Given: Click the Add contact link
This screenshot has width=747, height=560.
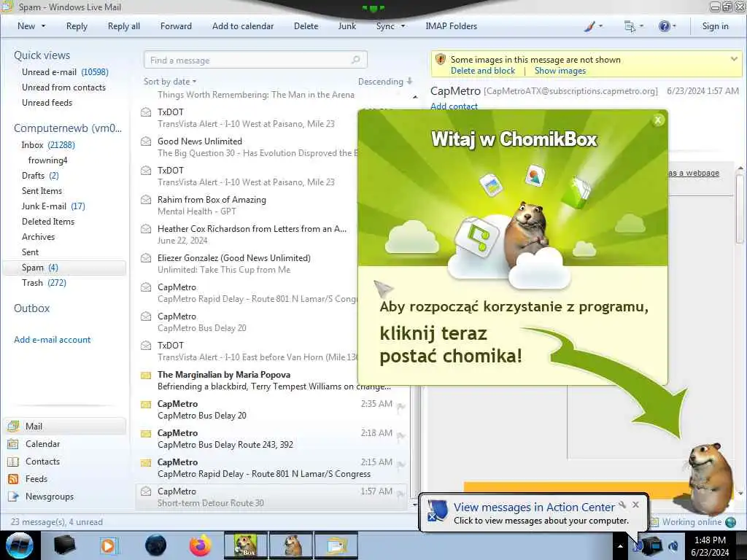Looking at the screenshot, I should coord(454,106).
